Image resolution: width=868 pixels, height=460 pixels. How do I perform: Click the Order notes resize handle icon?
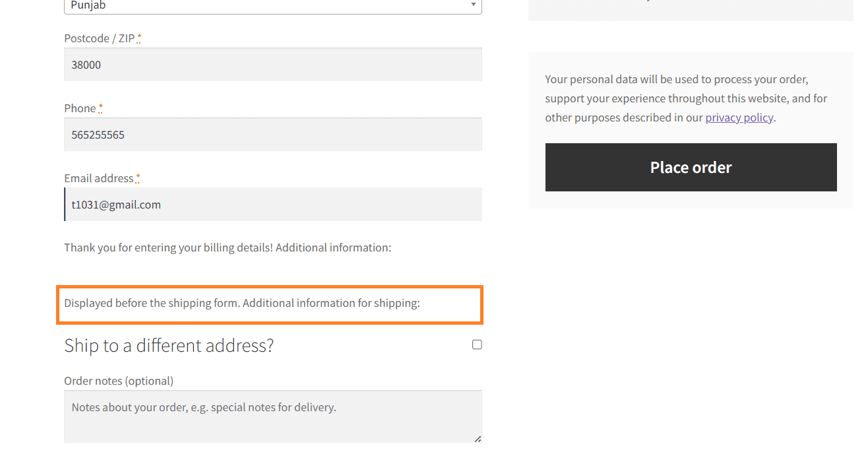pos(478,439)
